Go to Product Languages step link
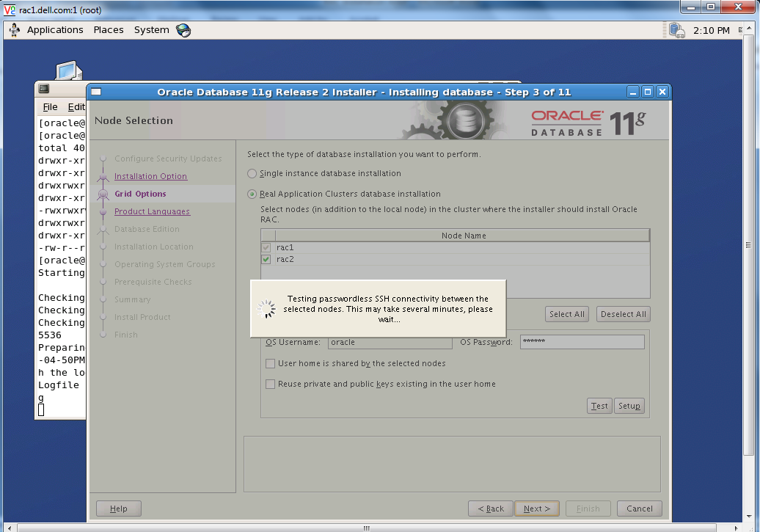Viewport: 760px width, 532px height. point(152,211)
